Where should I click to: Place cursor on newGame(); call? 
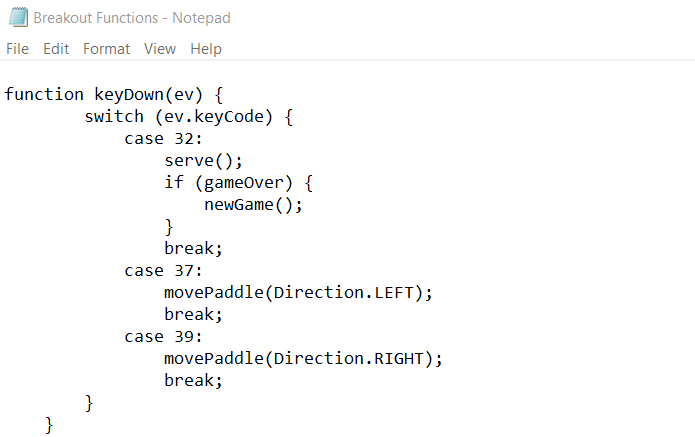pos(253,205)
